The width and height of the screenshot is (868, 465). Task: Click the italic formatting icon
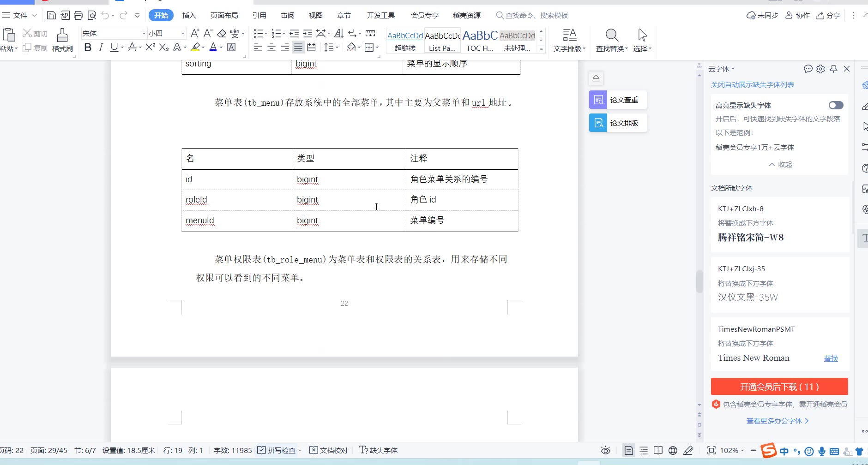point(101,48)
